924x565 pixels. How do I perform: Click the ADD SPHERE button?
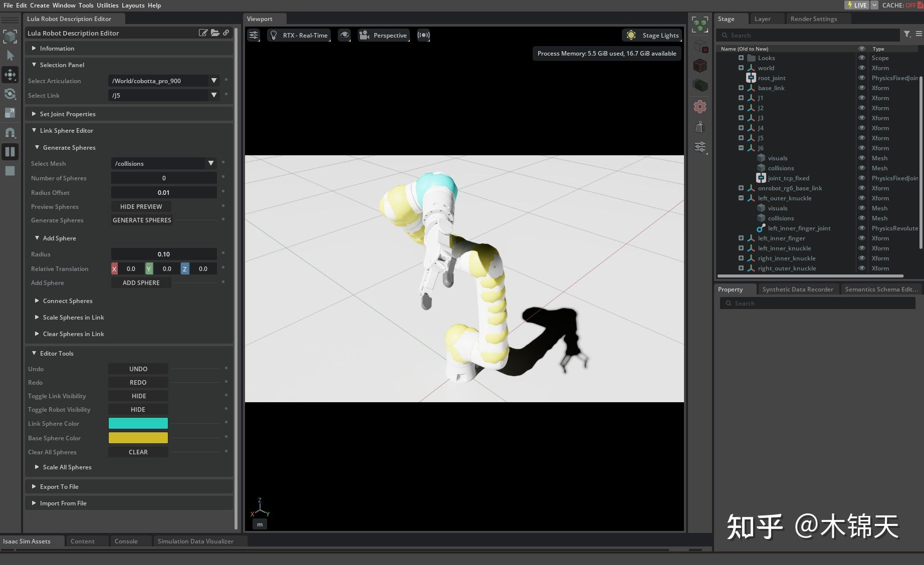(141, 282)
